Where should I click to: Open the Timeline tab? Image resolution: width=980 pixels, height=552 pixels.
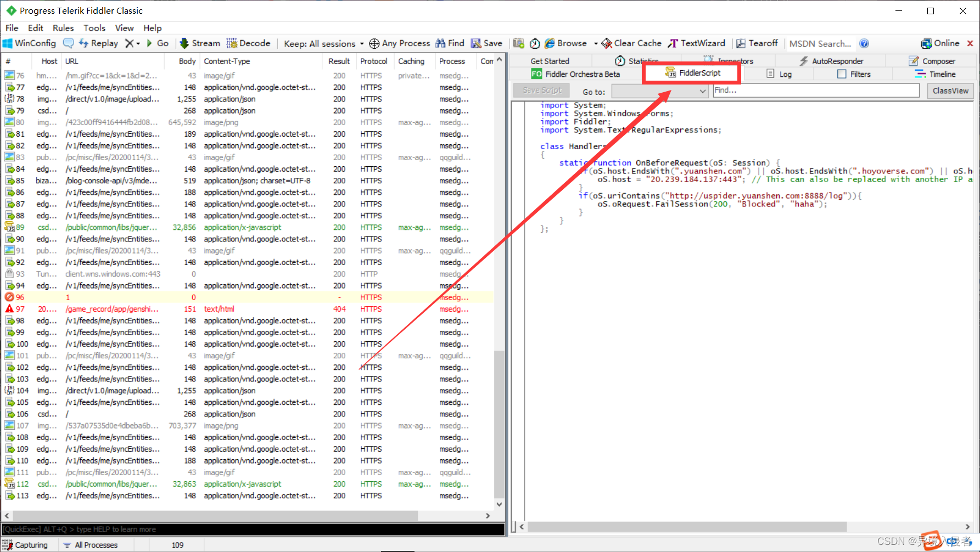(x=936, y=74)
